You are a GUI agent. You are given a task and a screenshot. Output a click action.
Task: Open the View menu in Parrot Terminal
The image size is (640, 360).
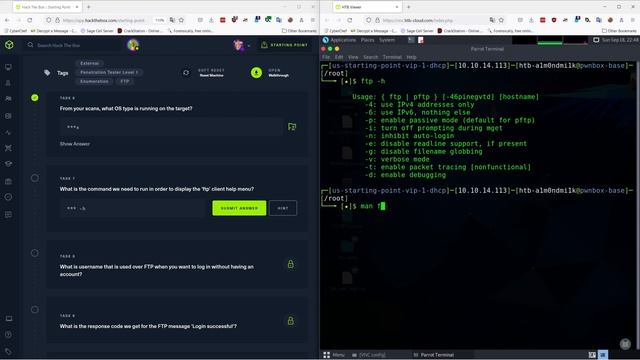coord(353,57)
